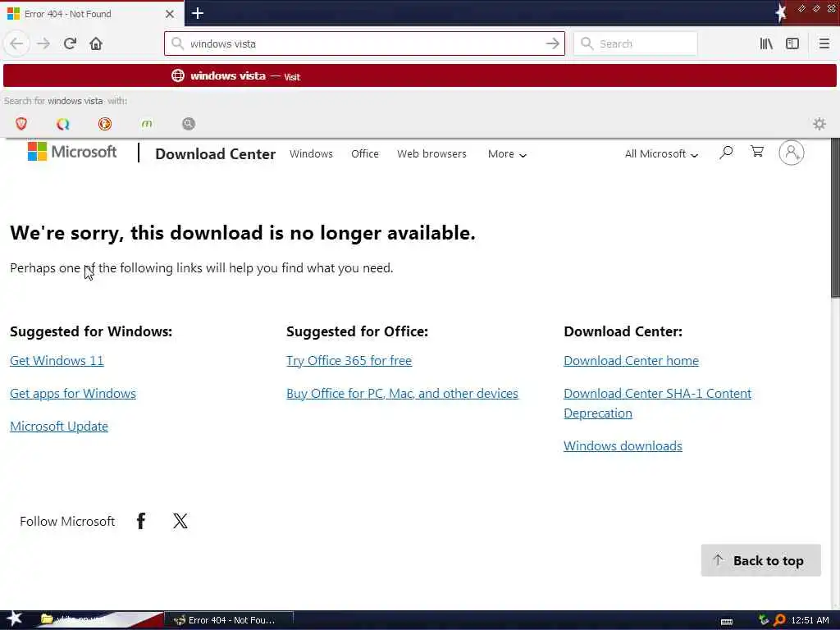Search with the green m engine icon
Image resolution: width=840 pixels, height=630 pixels.
[x=147, y=124]
